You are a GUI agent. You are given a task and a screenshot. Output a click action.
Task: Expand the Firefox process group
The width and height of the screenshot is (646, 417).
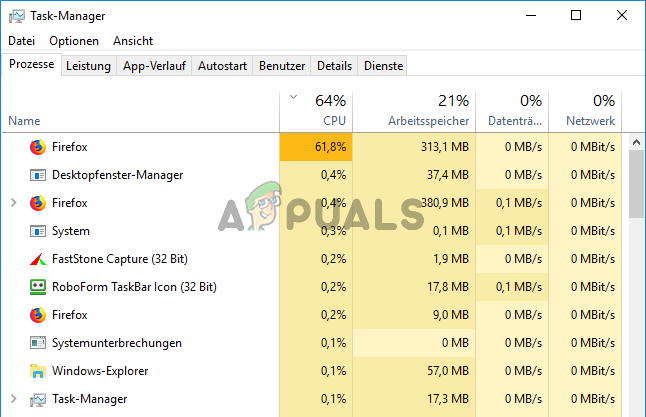coord(13,203)
